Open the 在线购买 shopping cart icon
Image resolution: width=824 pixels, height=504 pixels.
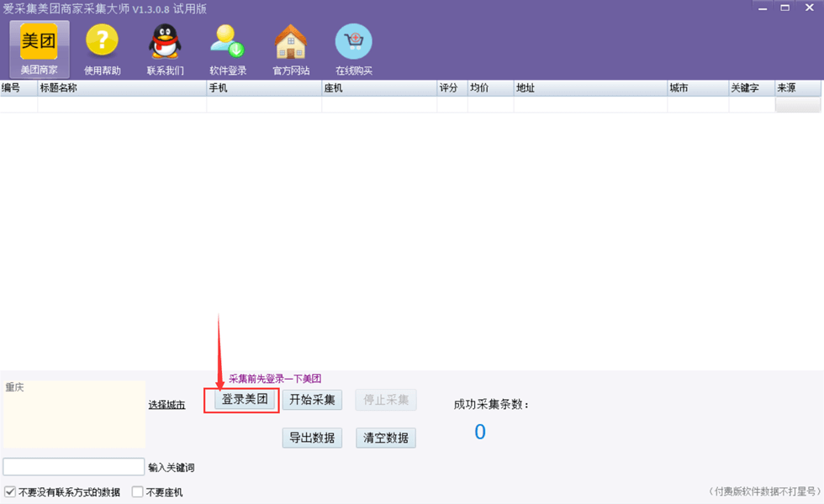click(354, 50)
